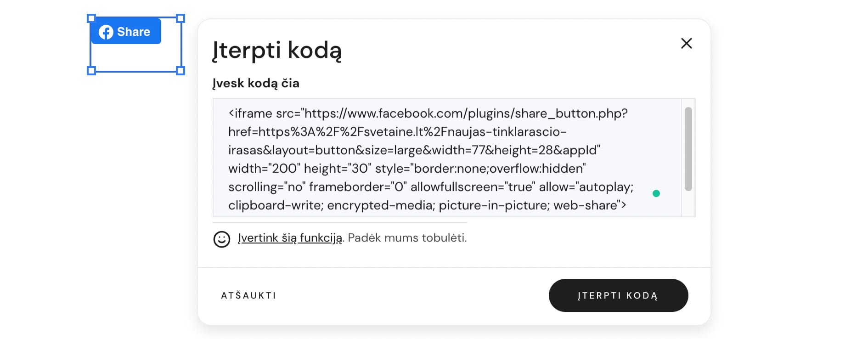This screenshot has height=339, width=868.
Task: Click the scrollbar track below the thumb
Action: pos(688,203)
